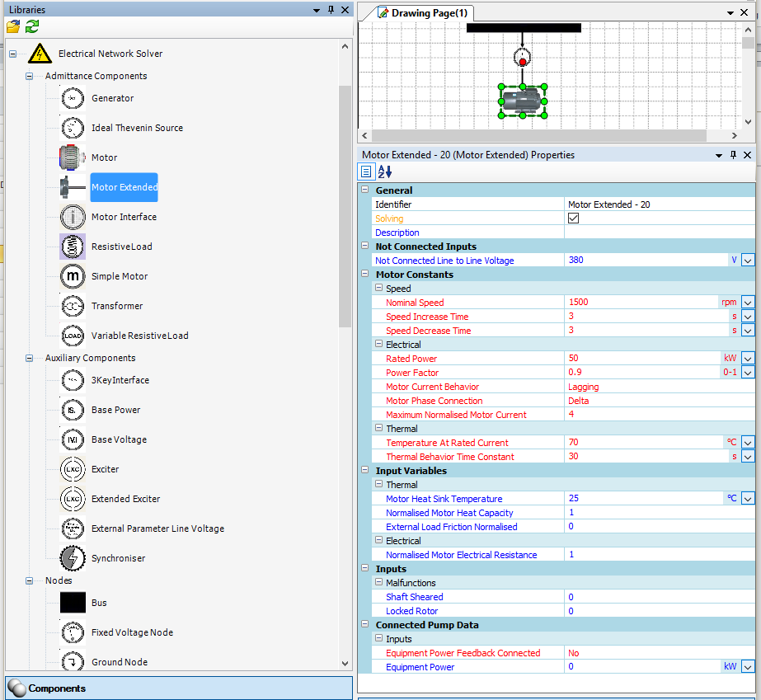Select the Synchroniser component icon
761x700 pixels.
(x=73, y=559)
